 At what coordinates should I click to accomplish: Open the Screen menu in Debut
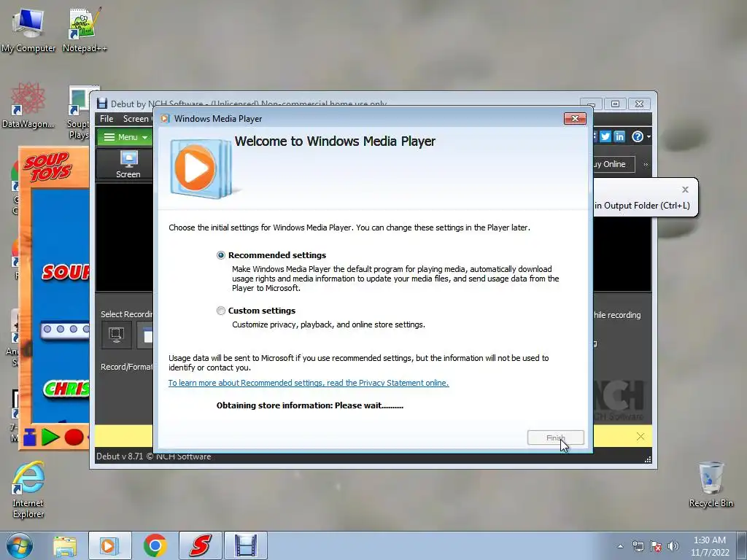point(136,119)
